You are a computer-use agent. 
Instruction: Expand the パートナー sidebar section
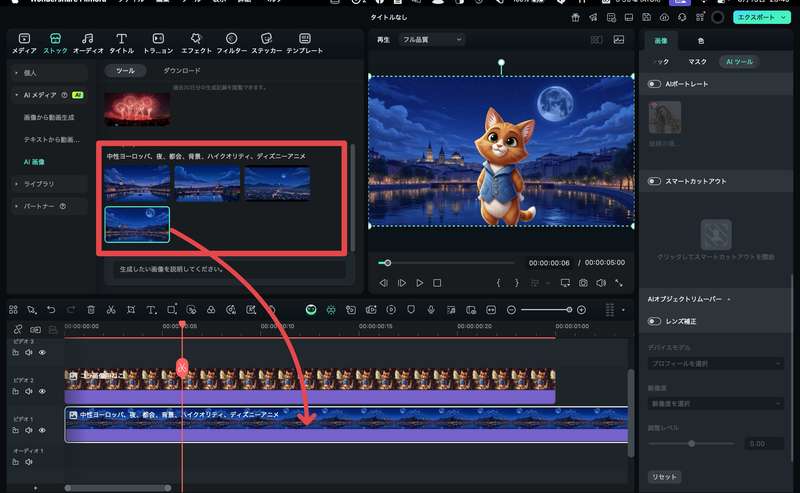click(16, 206)
